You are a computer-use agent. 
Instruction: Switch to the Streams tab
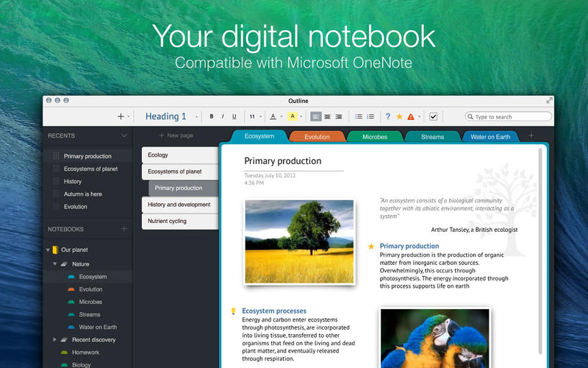[x=432, y=137]
